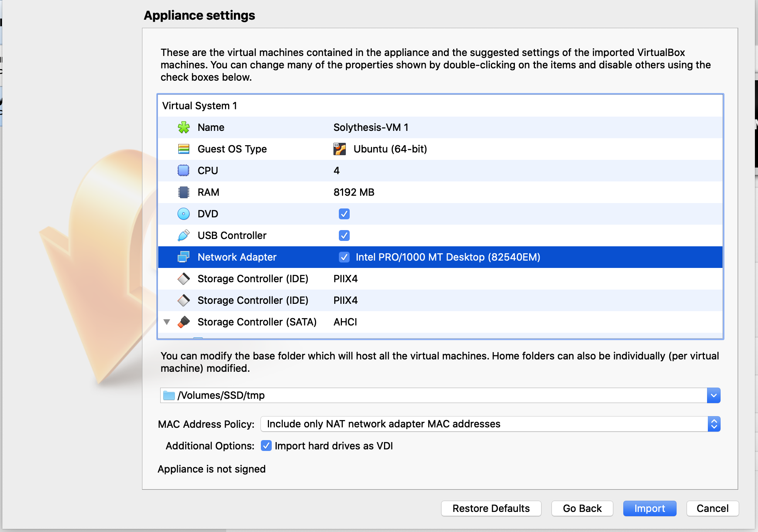This screenshot has width=758, height=532.
Task: Click the Network Adapter icon
Action: pyautogui.click(x=184, y=257)
